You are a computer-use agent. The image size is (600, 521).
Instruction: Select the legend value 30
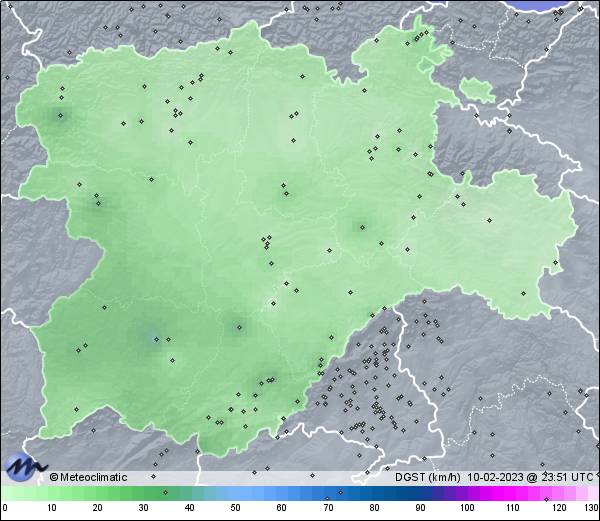pos(143,508)
